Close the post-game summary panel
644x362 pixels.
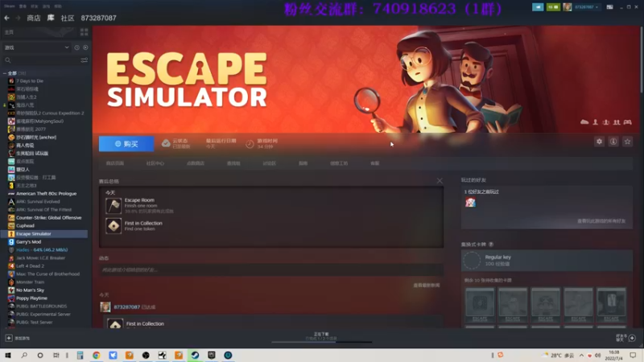coord(440,180)
